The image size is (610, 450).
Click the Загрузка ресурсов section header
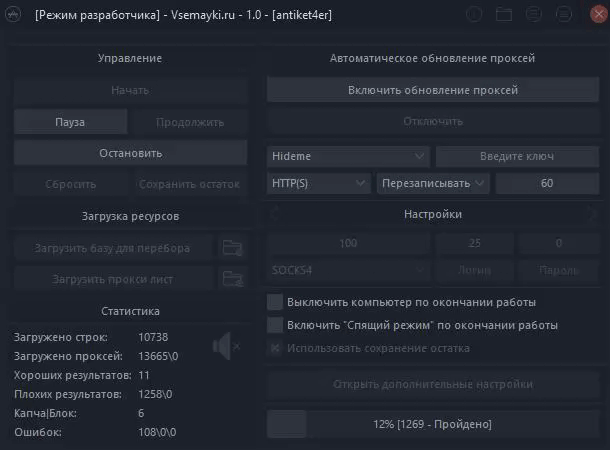point(130,216)
